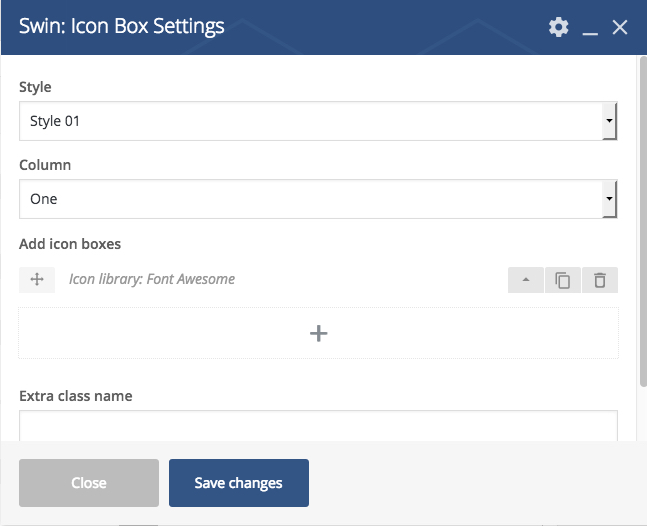Open the gear settings icon in header
The image size is (647, 526).
(x=558, y=27)
